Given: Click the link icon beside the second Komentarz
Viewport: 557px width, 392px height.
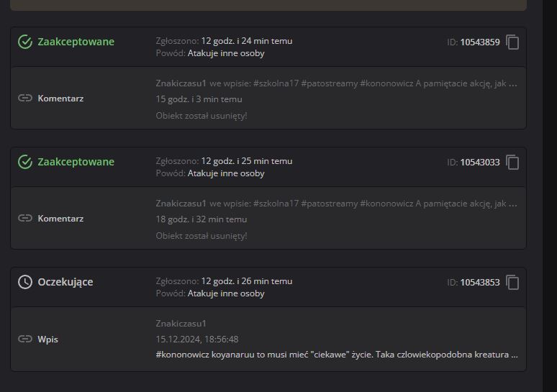Looking at the screenshot, I should point(25,218).
